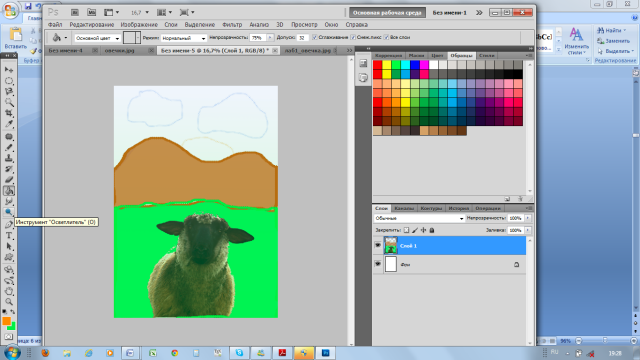This screenshot has width=640, height=360.
Task: Click Вставить in the Word window ribbon
Action: pyautogui.click(x=16, y=39)
